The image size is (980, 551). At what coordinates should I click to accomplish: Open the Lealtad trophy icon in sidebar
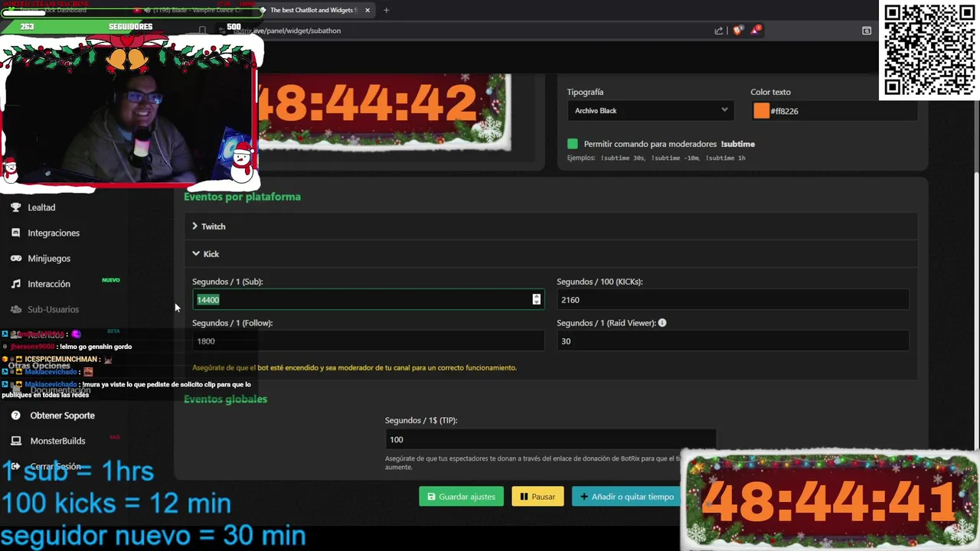click(15, 207)
